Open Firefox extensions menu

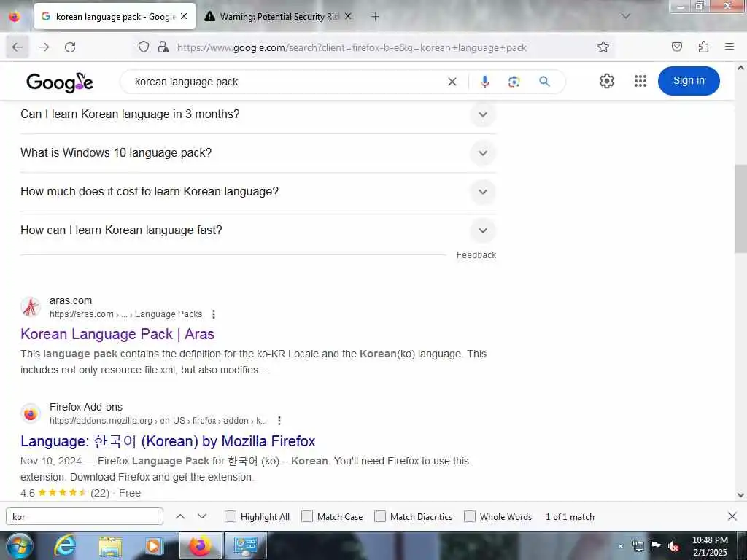[704, 47]
